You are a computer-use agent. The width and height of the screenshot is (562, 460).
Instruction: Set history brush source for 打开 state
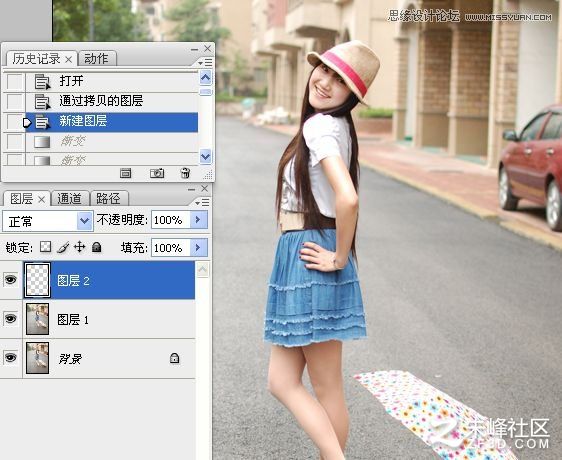tap(14, 82)
